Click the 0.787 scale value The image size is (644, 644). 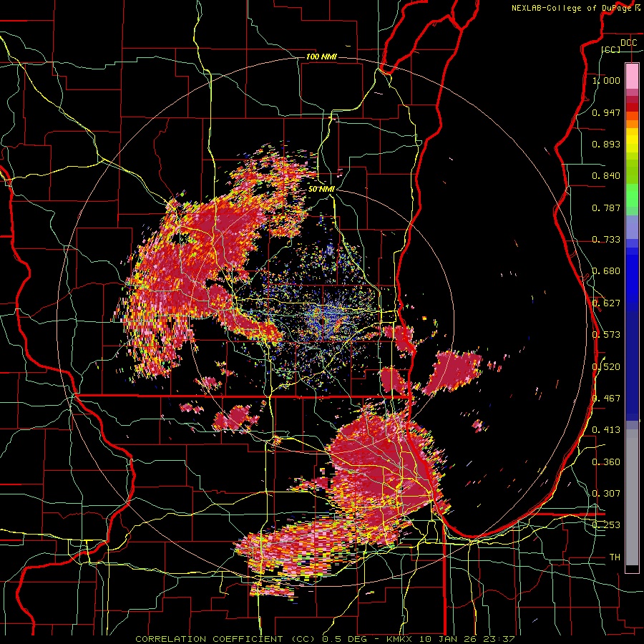(x=606, y=208)
